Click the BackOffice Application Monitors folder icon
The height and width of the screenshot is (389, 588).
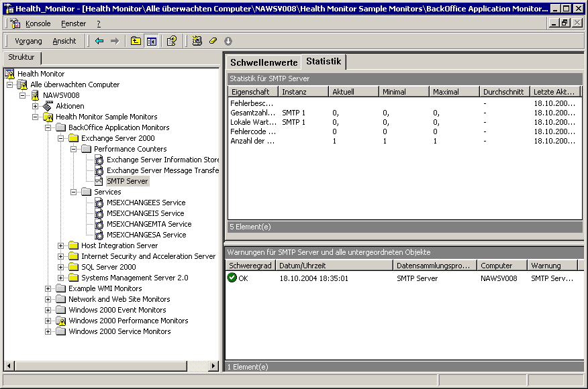tap(61, 128)
